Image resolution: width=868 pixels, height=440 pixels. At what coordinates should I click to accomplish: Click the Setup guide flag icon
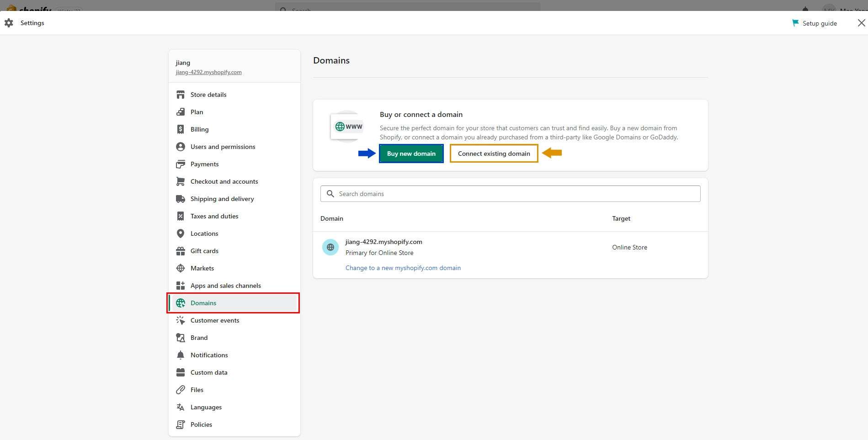795,23
